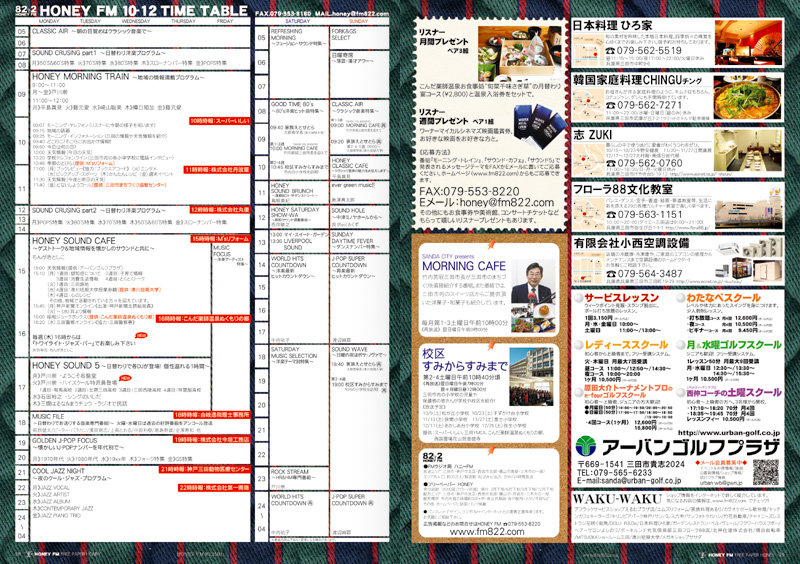Select the SUNDAY column header
Screen dimensions: 800x564
(358, 21)
